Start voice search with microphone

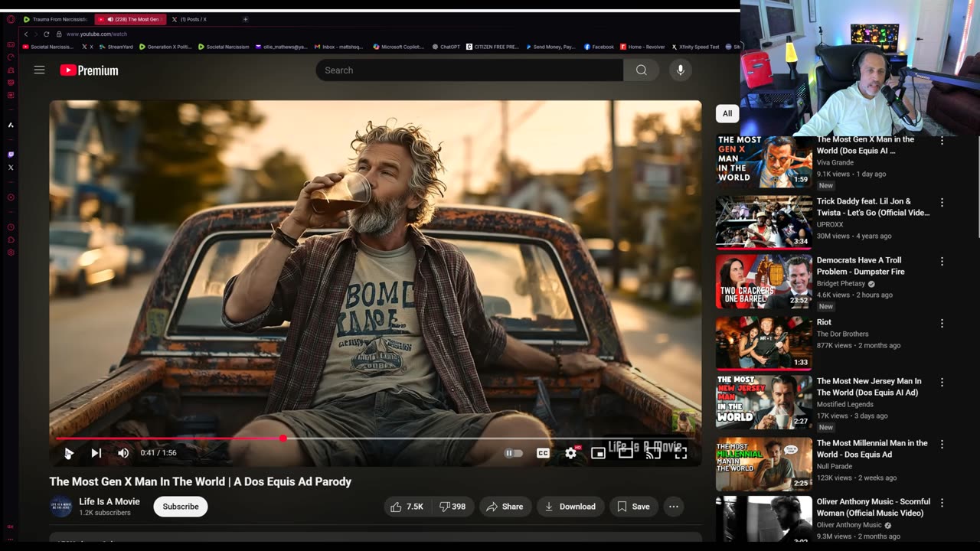[680, 70]
